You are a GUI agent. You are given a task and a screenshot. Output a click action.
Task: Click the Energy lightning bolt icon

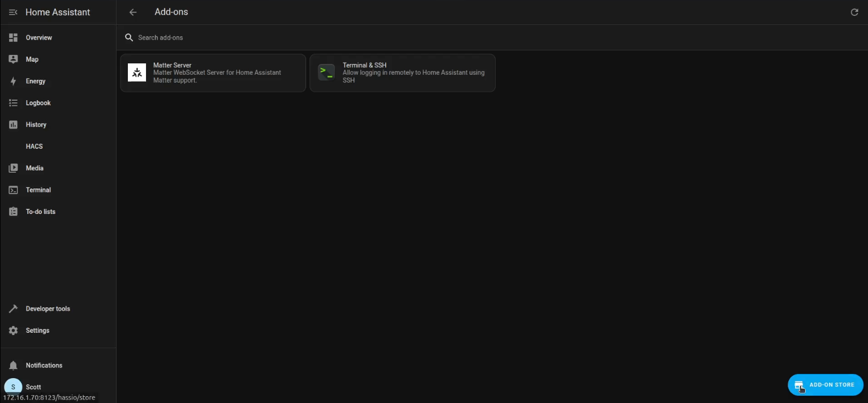[13, 81]
